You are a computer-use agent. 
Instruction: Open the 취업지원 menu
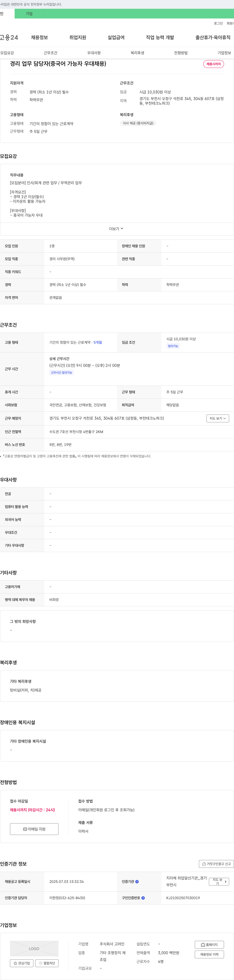(78, 37)
